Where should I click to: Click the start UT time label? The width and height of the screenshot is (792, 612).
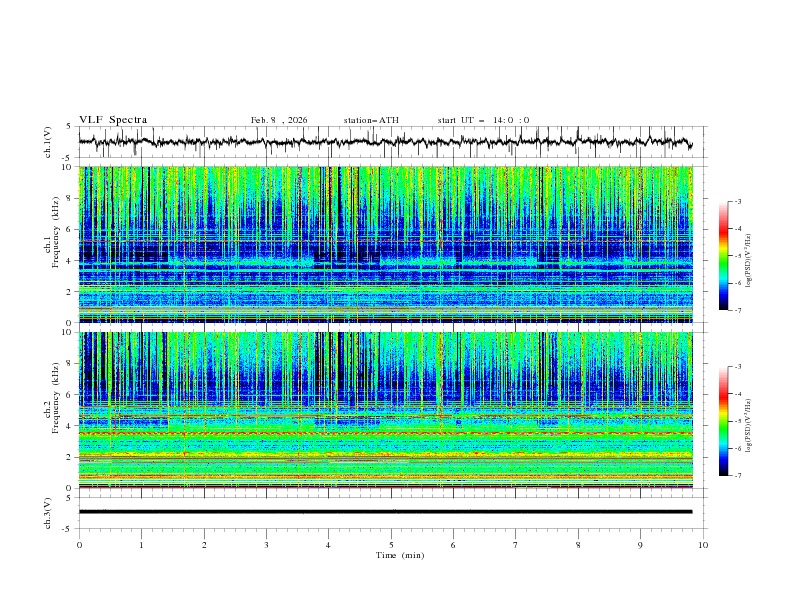point(483,120)
